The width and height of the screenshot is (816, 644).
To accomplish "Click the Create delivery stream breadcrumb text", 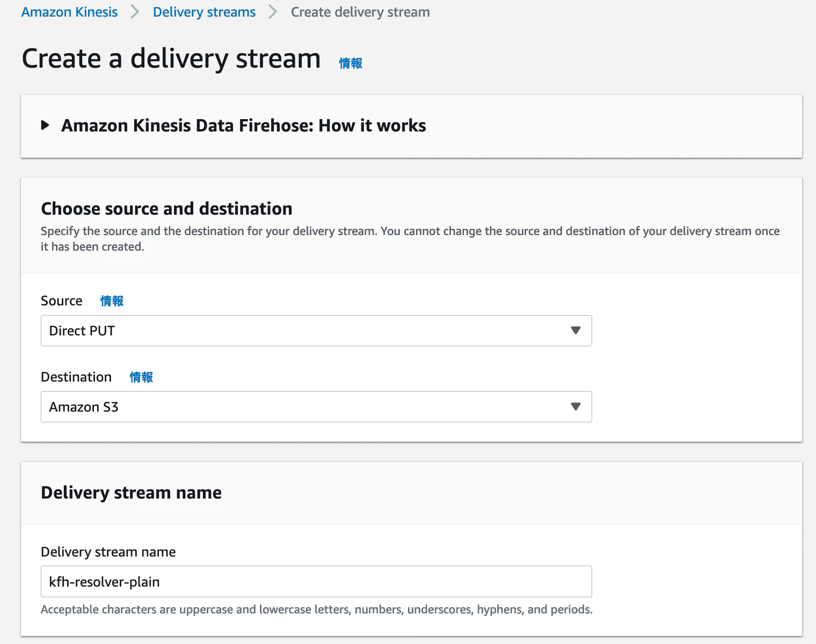I will click(x=360, y=12).
